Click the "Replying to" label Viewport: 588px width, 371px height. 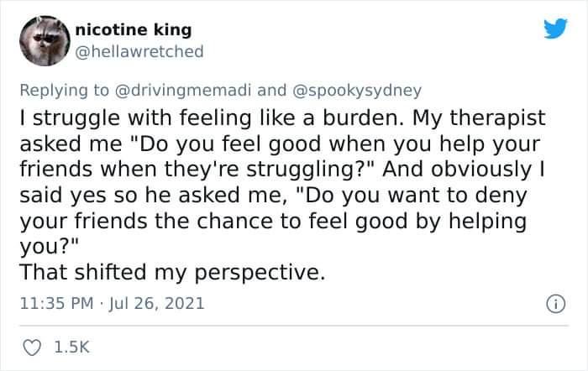click(64, 90)
